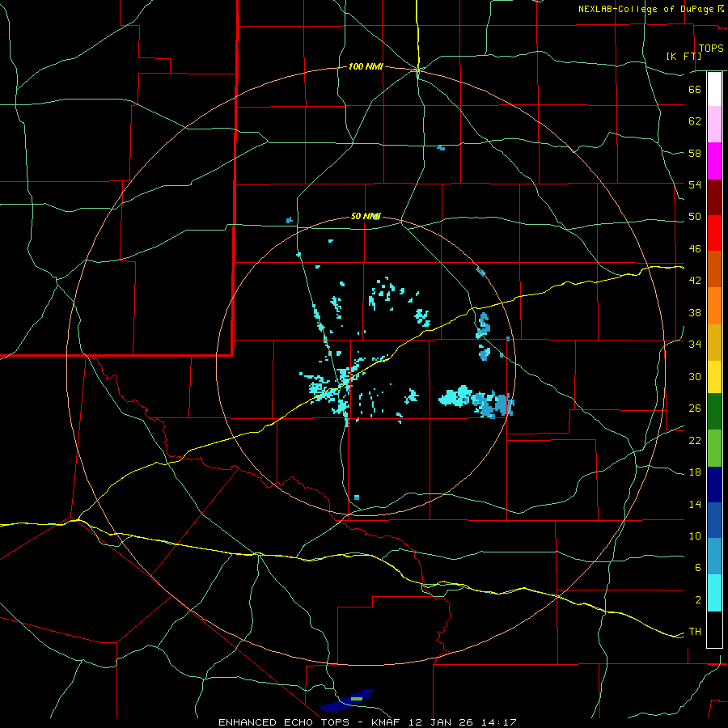
Task: Click the "10" legend value
Action: 695,536
